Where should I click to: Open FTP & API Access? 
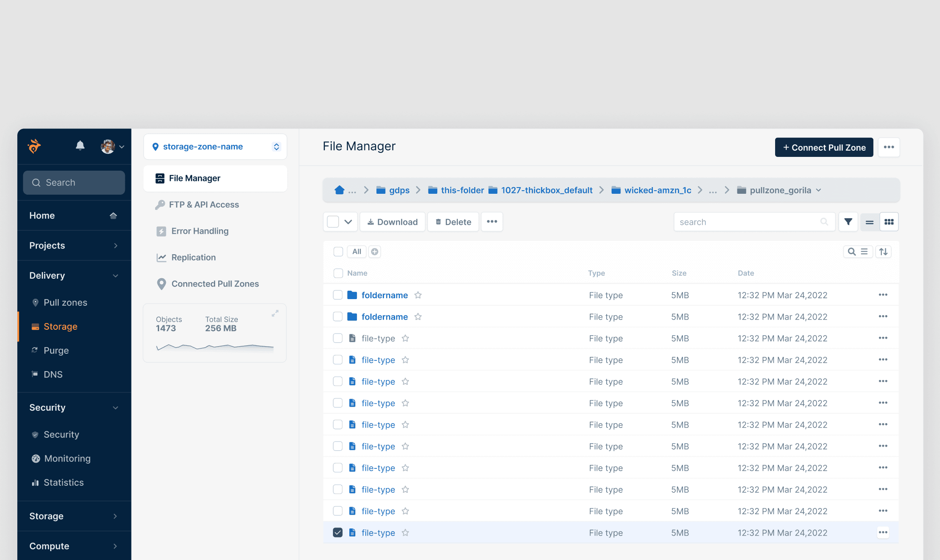204,204
